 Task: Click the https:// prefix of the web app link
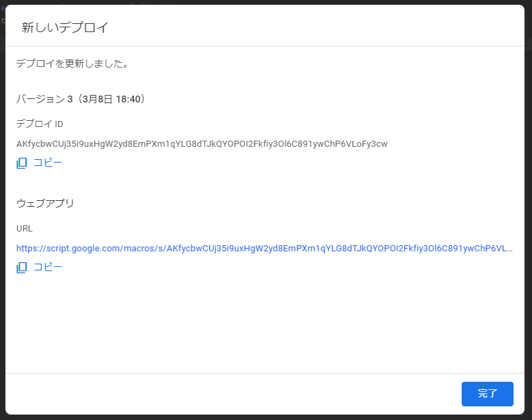click(31, 249)
